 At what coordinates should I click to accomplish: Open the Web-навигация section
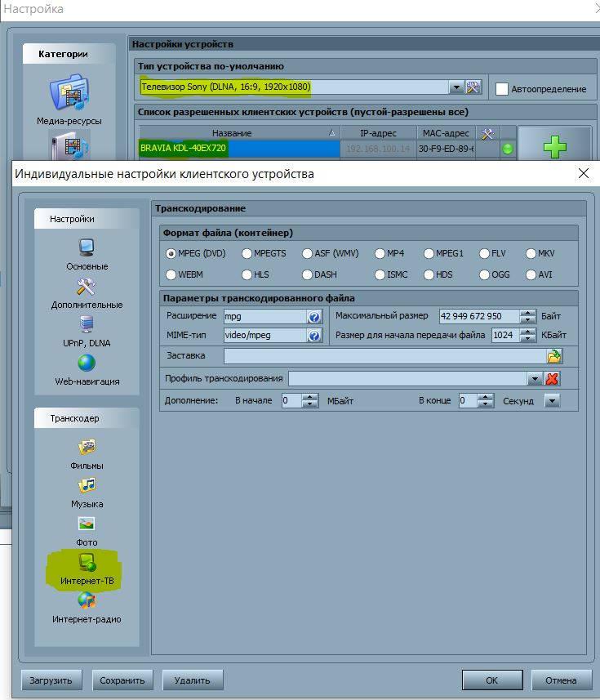[87, 368]
